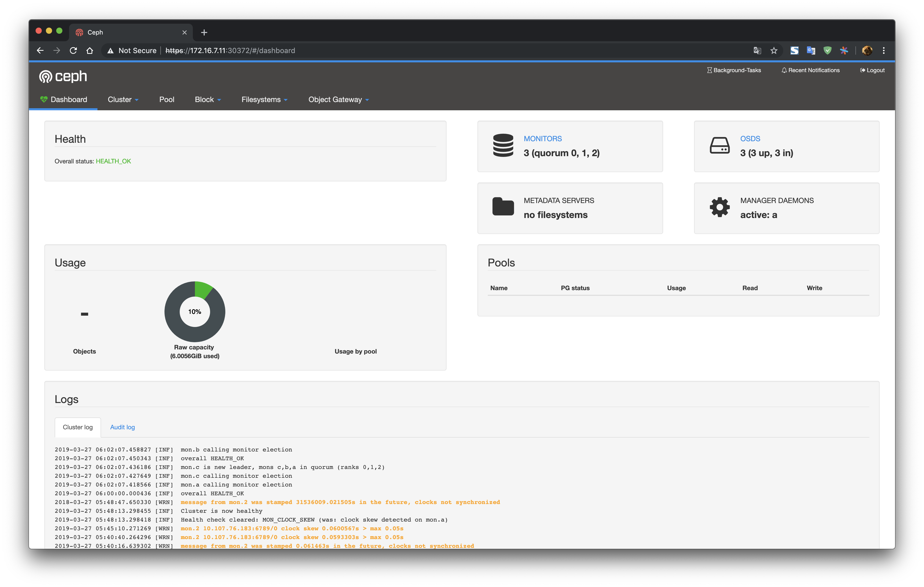Open the OSDS link
Viewport: 924px width, 587px height.
click(750, 138)
